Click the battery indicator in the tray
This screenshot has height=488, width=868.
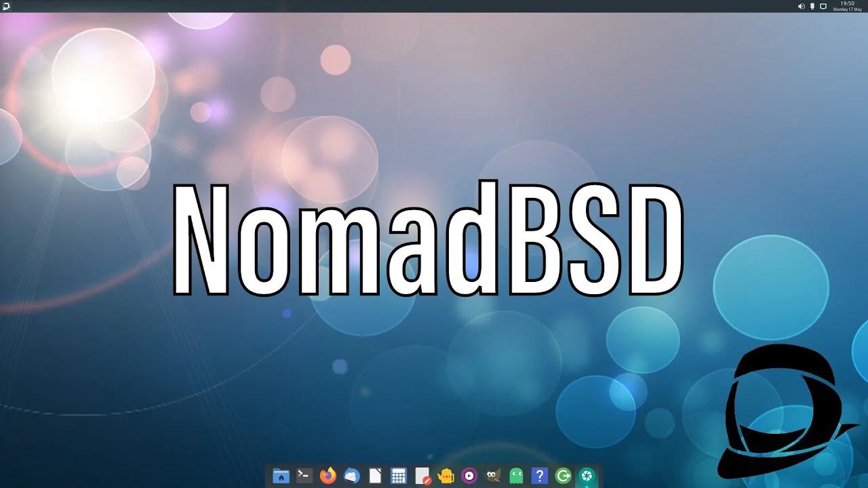pos(812,6)
